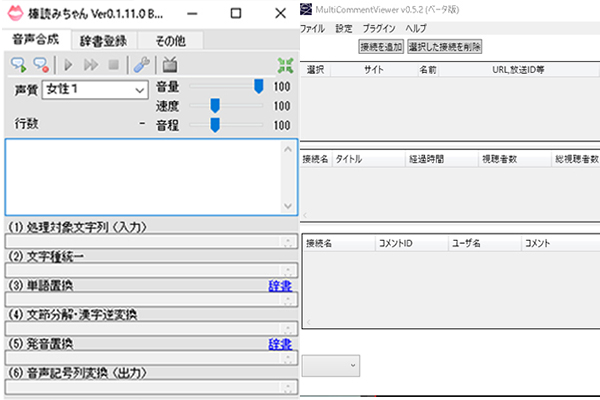The width and height of the screenshot is (600, 400).
Task: Adjust the 速度 speed slider handle
Action: (215, 106)
